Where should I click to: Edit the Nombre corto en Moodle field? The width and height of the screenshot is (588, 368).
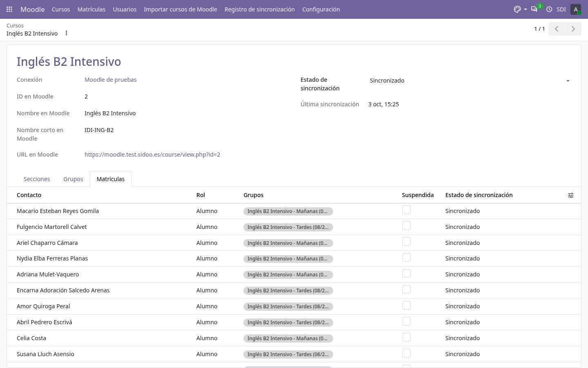click(x=99, y=130)
